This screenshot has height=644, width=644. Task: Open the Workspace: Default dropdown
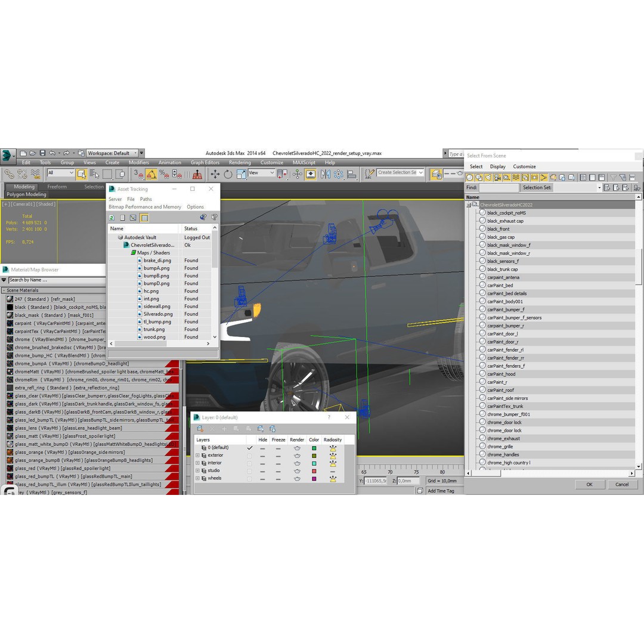112,153
